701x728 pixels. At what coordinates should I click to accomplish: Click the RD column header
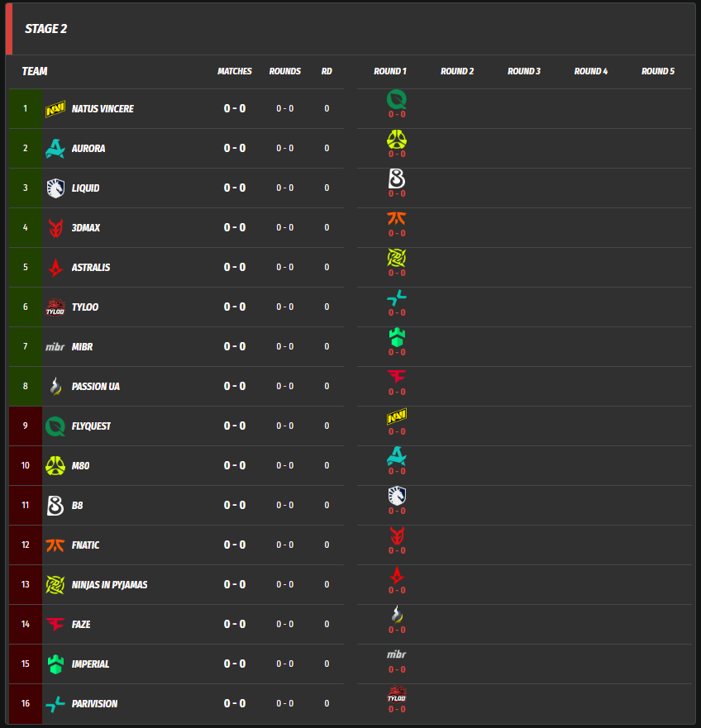(327, 72)
